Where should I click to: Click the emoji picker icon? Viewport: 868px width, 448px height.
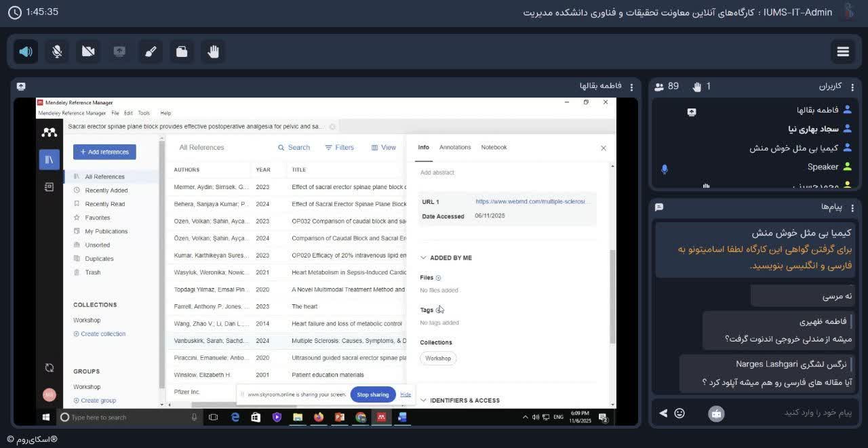(679, 413)
